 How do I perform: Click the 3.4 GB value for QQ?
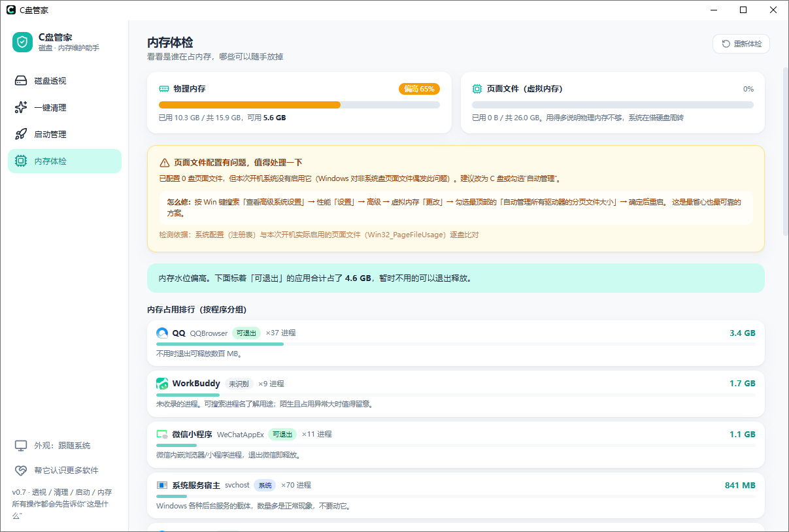[742, 333]
